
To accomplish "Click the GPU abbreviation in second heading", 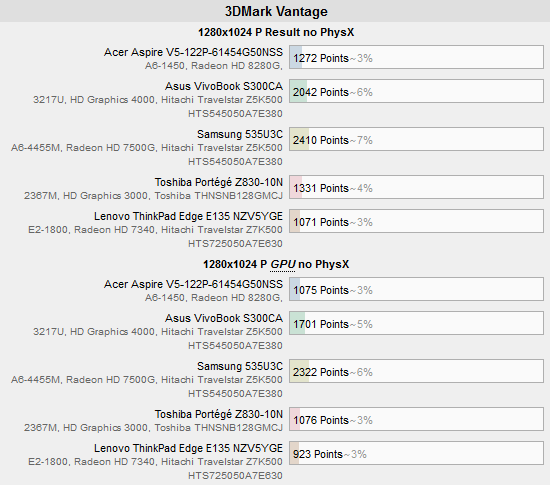I will [x=283, y=264].
